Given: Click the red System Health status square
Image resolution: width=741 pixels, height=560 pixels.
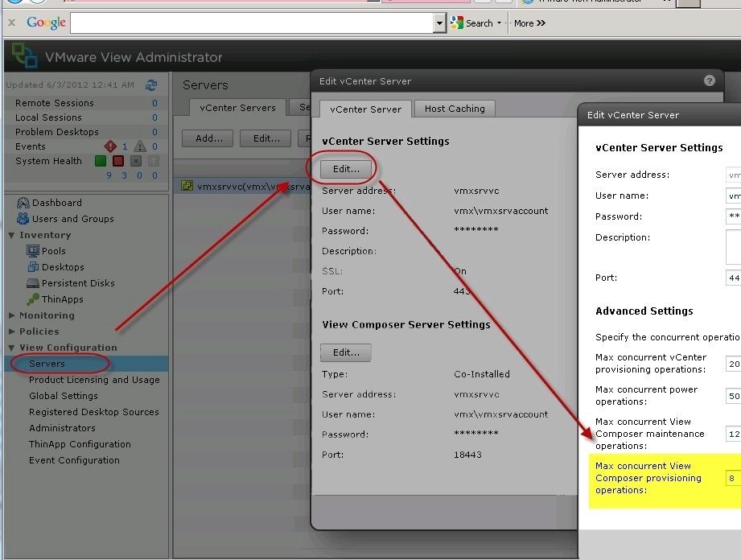Looking at the screenshot, I should 118,161.
